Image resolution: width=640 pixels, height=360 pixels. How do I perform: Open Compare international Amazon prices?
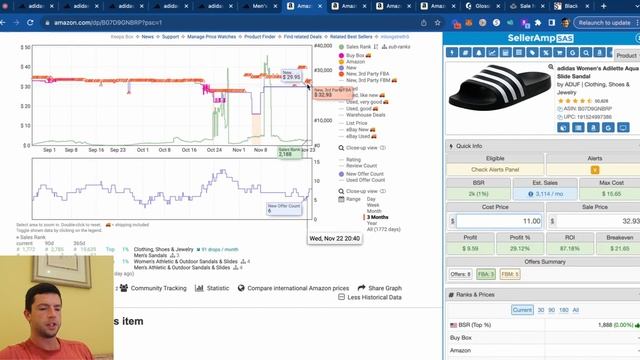click(x=293, y=288)
